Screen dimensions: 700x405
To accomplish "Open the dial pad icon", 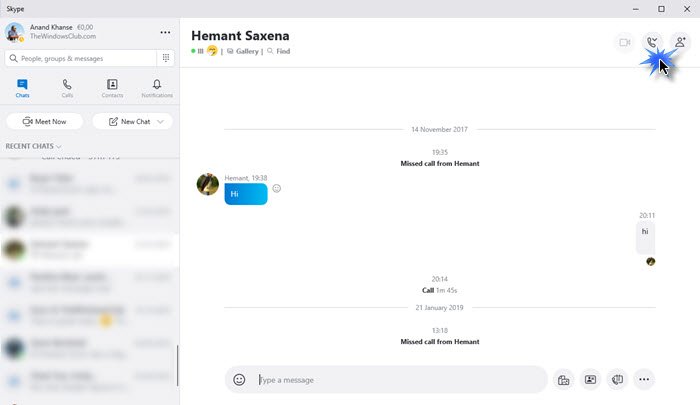I will tap(166, 58).
